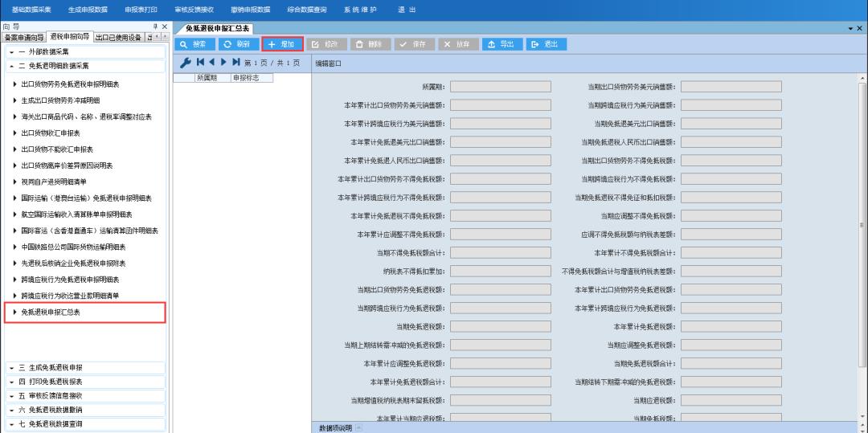
Task: Click the 本年累计免抵退税额 input field
Action: point(731,326)
